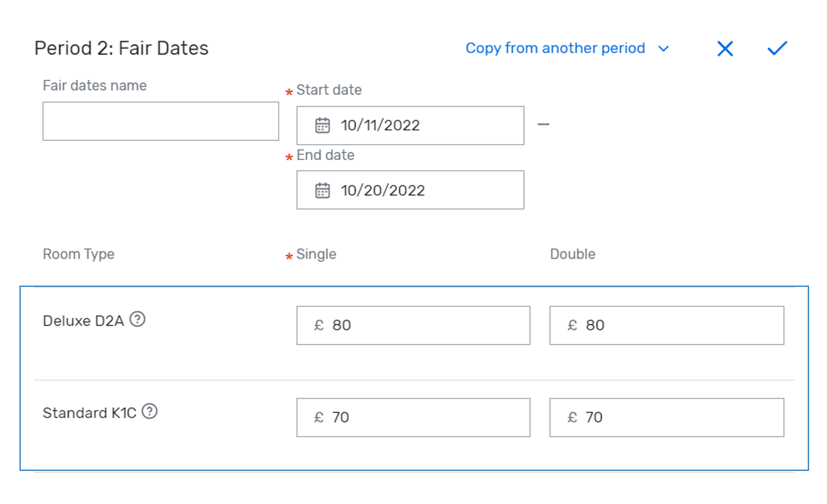Click Copy from another period link
This screenshot has height=504, width=827.
(555, 48)
